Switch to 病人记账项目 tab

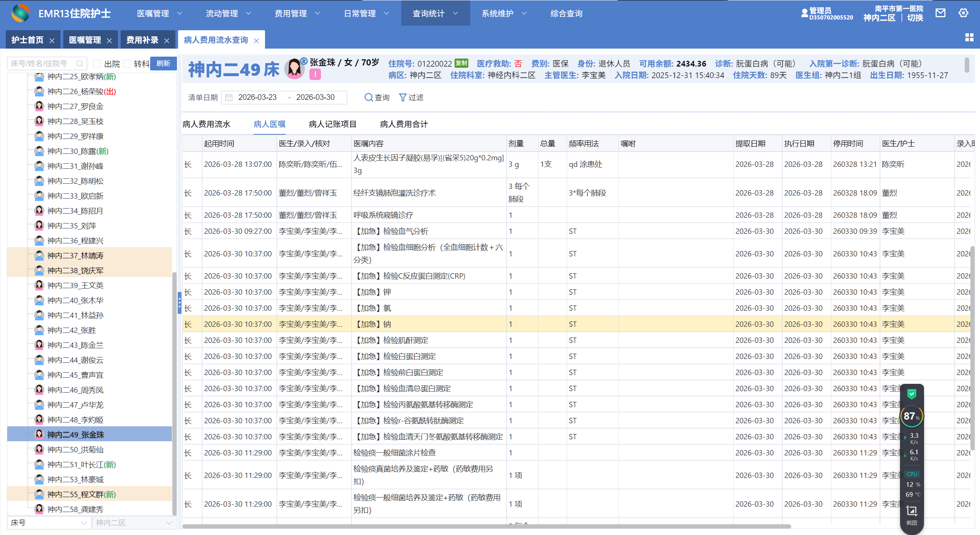coord(332,124)
